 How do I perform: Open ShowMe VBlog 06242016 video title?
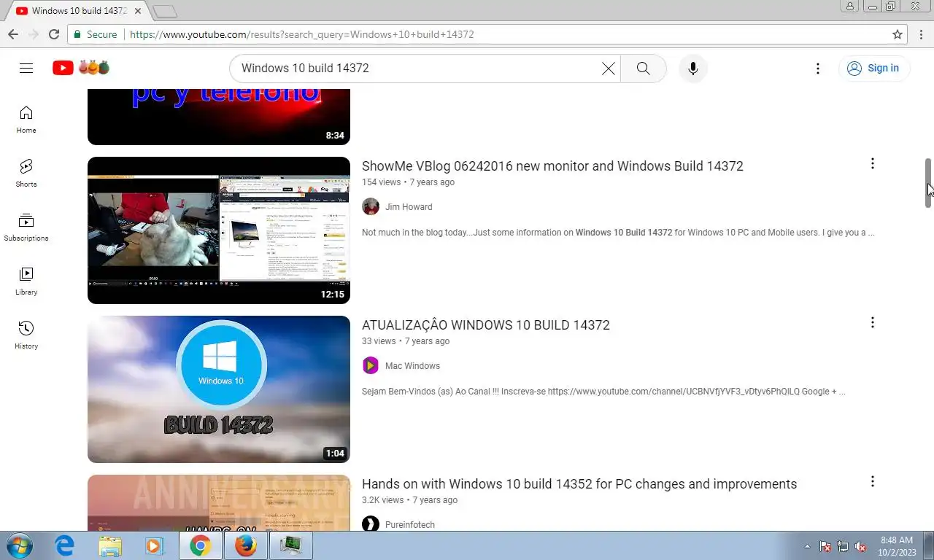552,166
